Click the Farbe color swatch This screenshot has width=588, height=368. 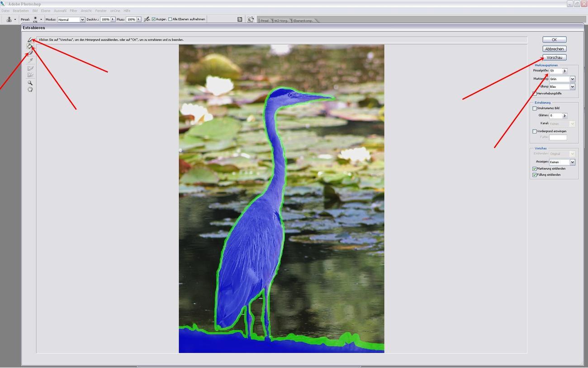tap(558, 137)
